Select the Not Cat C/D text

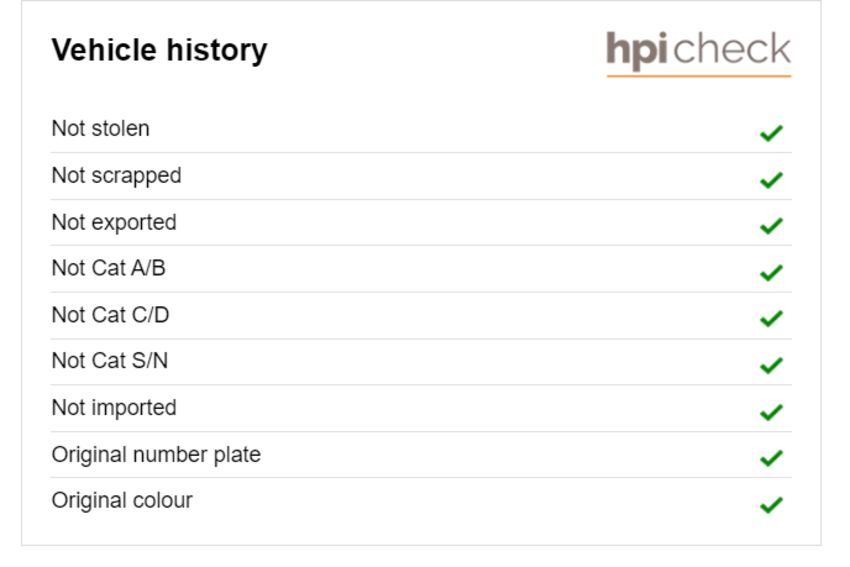111,315
